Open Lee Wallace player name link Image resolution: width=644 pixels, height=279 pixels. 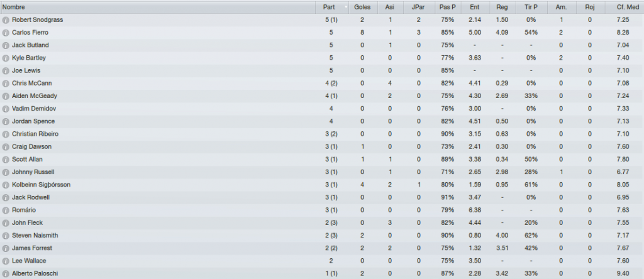point(29,261)
